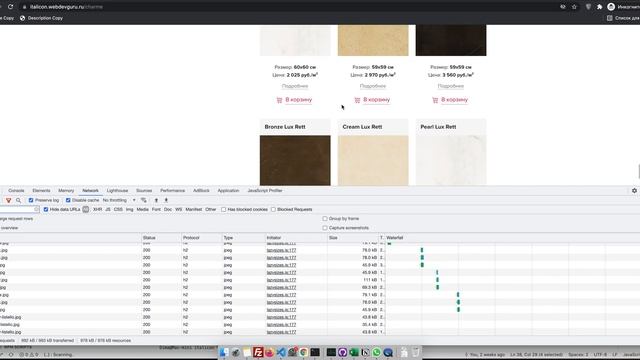Open GitHub Desktop from the Dock
Screen dimensions: 640x360
pyautogui.click(x=342, y=352)
